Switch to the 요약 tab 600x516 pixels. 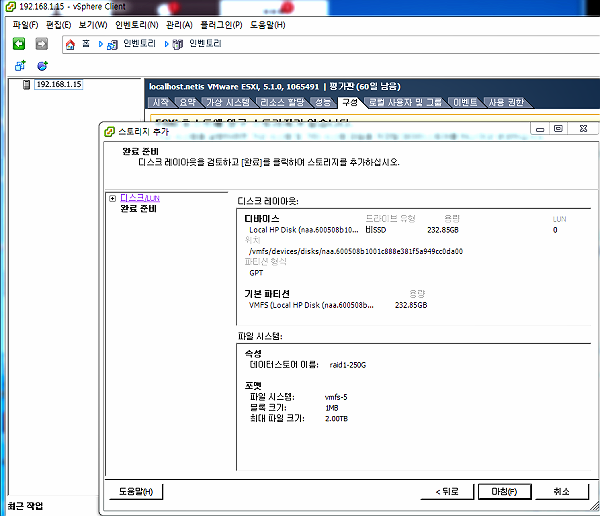tap(187, 102)
